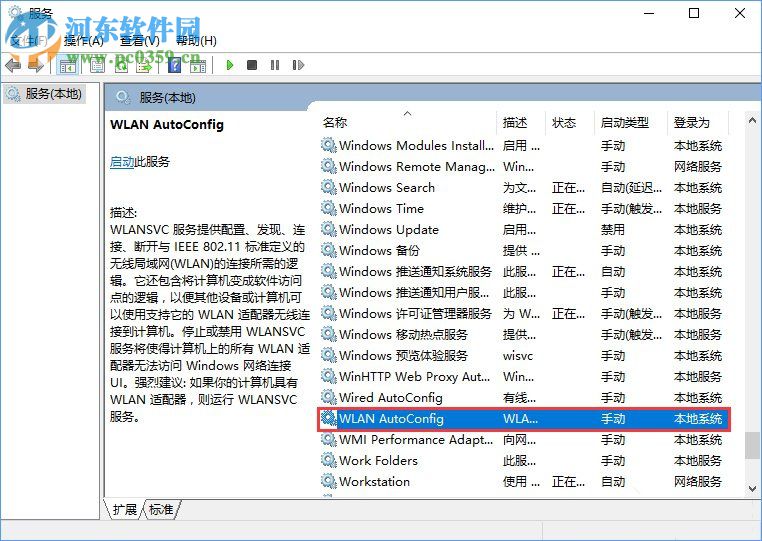Select the Windows 推送通知系统服务 row name
The width and height of the screenshot is (762, 541).
coord(416,271)
